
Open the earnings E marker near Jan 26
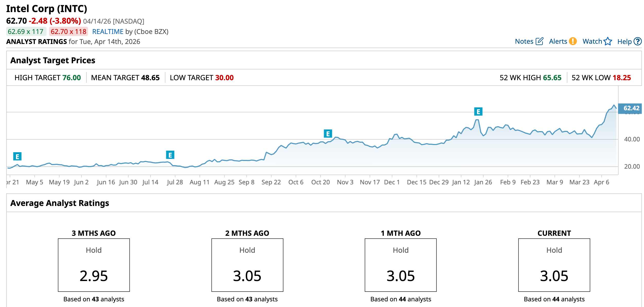[478, 112]
